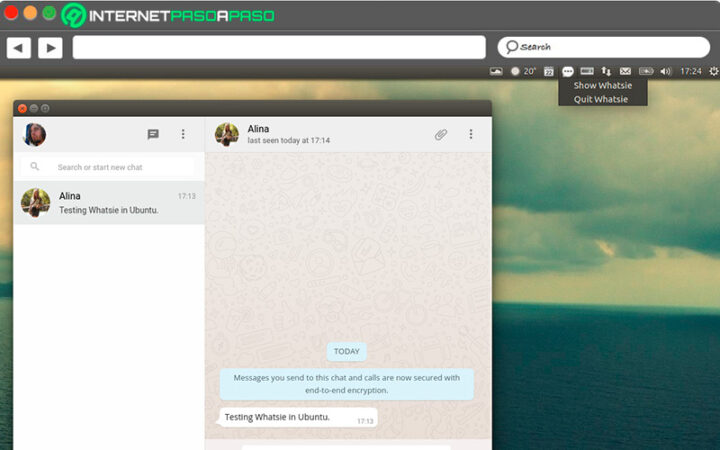The image size is (720, 450).
Task: Click the volume speaker icon in tray
Action: click(x=665, y=72)
